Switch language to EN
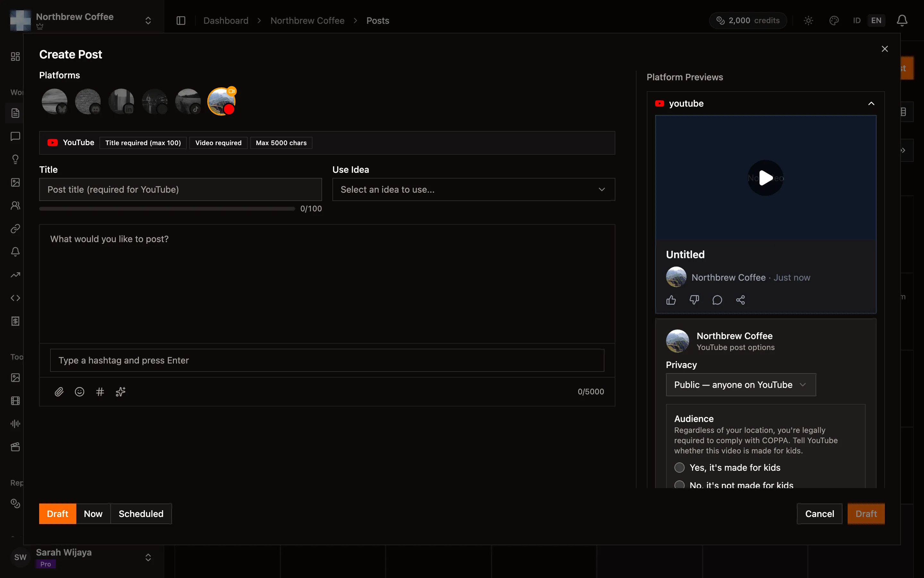The width and height of the screenshot is (924, 578). (x=876, y=21)
